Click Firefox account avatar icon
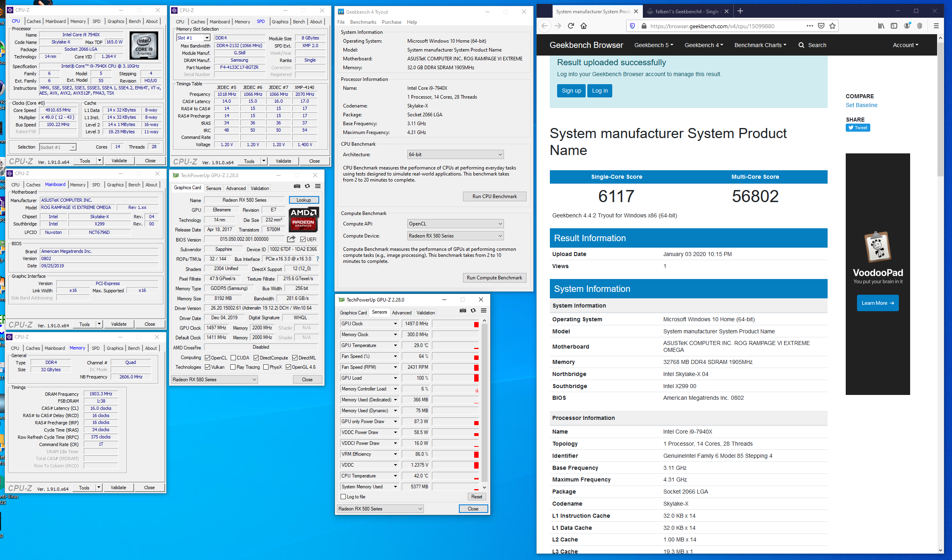 [907, 26]
